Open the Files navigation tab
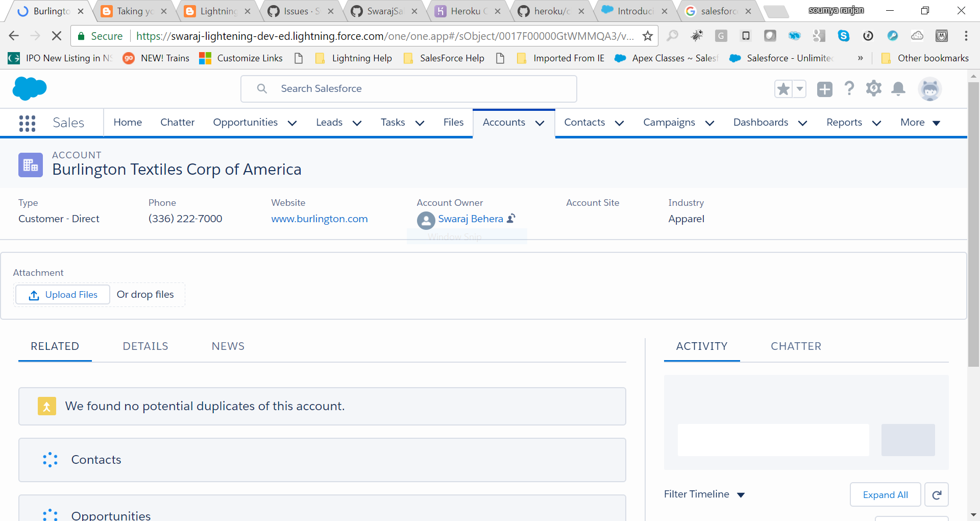 click(453, 123)
